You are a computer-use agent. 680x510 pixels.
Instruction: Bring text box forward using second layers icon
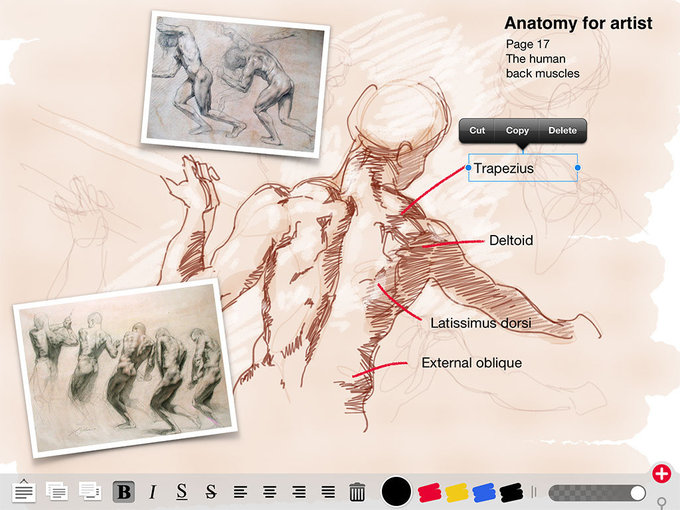tap(57, 491)
